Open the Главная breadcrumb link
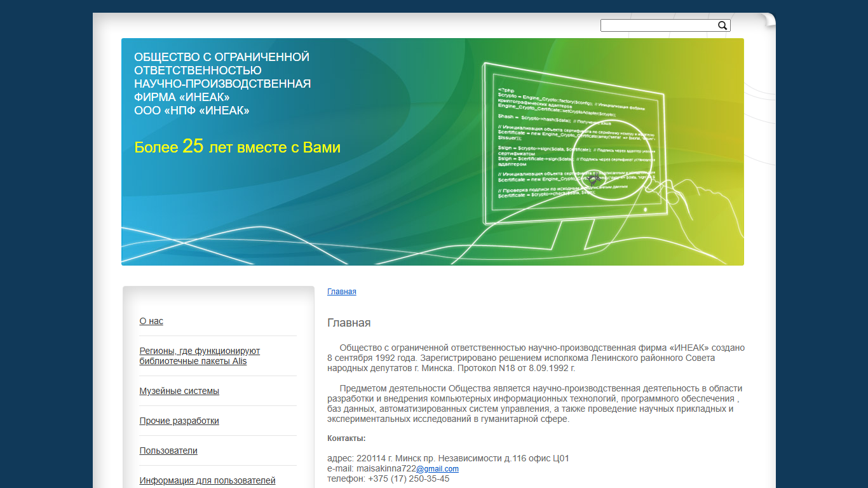 342,292
